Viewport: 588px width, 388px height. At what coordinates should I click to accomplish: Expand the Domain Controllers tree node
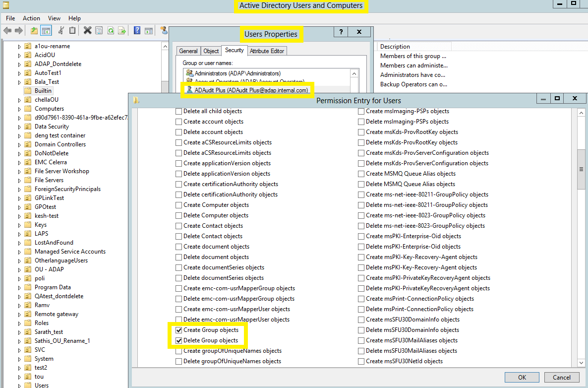tap(19, 144)
